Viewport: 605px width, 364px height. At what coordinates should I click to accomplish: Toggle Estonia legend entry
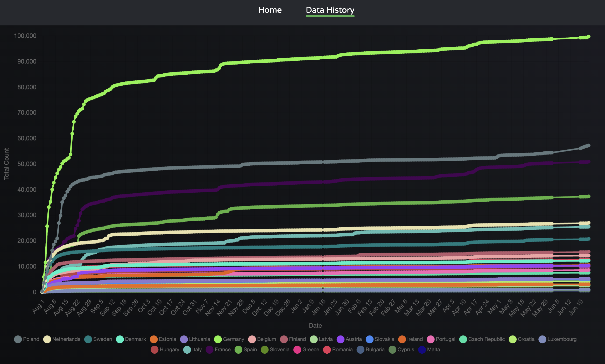coord(163,339)
